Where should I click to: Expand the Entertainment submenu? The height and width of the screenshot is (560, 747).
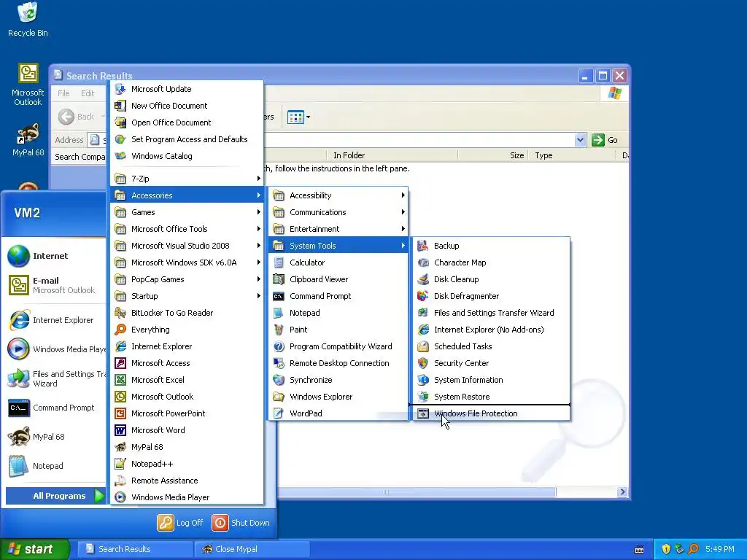pyautogui.click(x=338, y=229)
